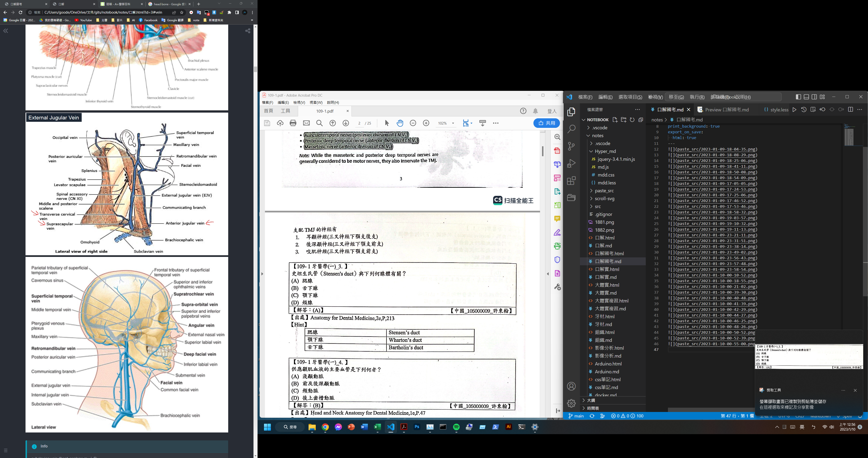Click the blue 共用 share button
Viewport: 868px width, 458px height.
547,123
